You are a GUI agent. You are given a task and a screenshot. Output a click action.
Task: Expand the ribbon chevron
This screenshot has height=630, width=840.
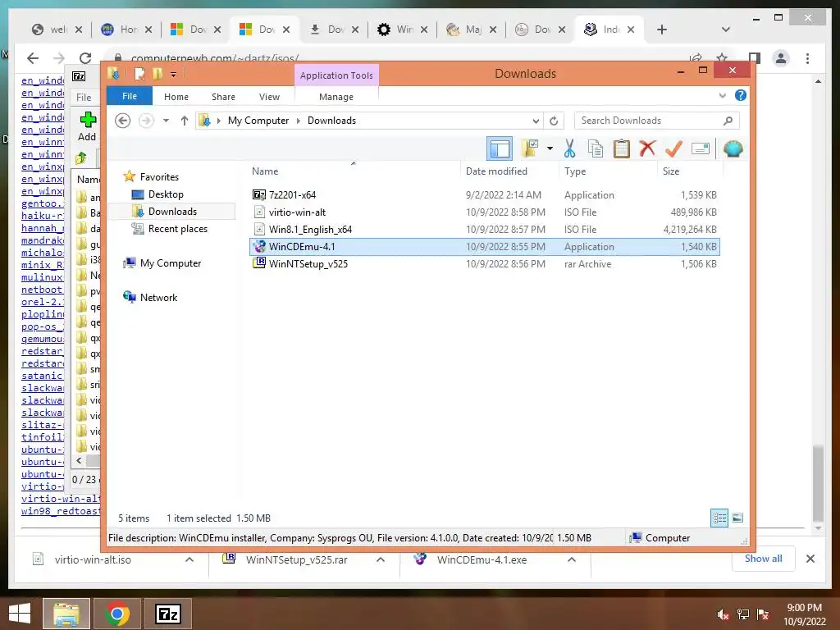722,95
